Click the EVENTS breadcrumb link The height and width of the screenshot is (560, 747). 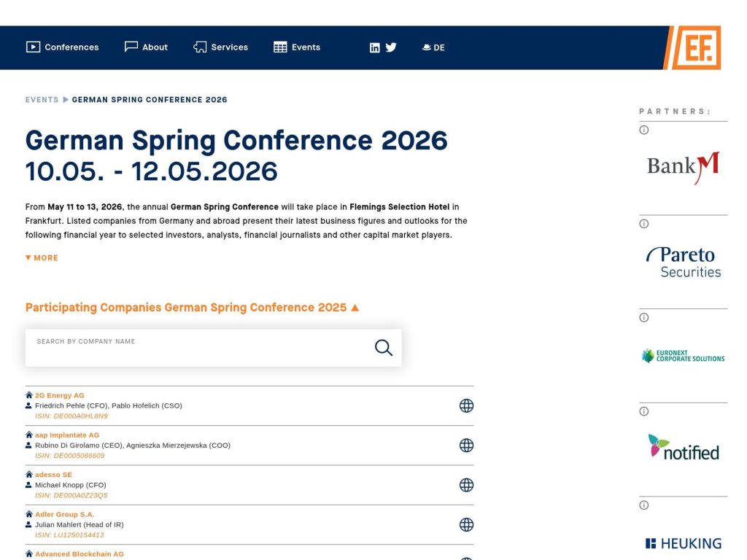tap(40, 99)
